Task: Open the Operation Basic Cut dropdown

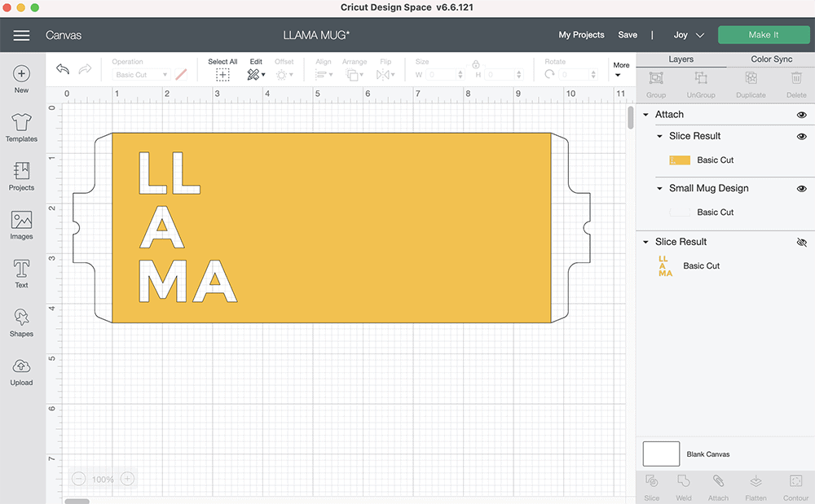Action: click(x=141, y=75)
